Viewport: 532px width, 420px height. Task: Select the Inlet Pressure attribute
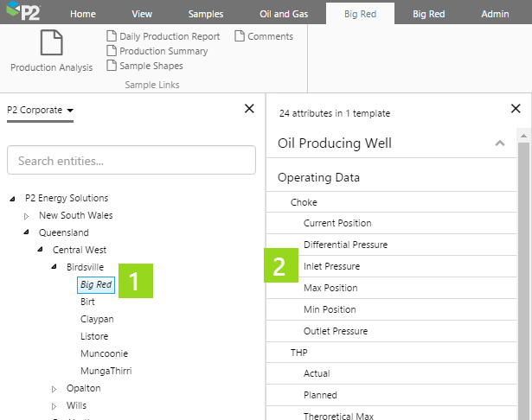click(331, 266)
